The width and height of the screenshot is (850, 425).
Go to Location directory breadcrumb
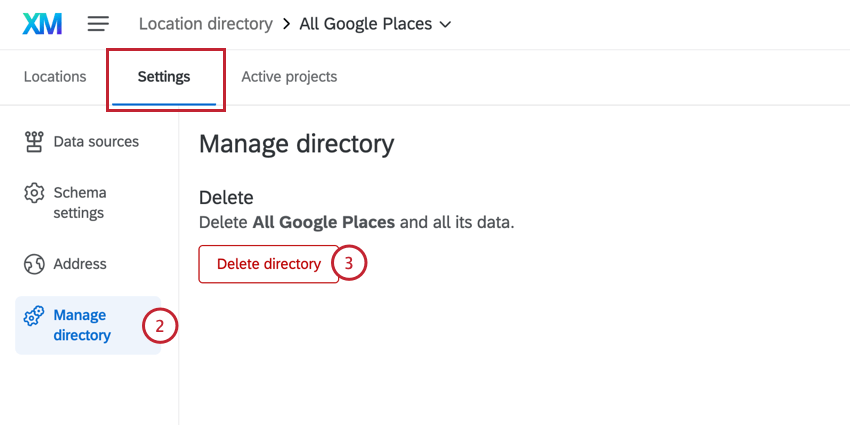[205, 23]
